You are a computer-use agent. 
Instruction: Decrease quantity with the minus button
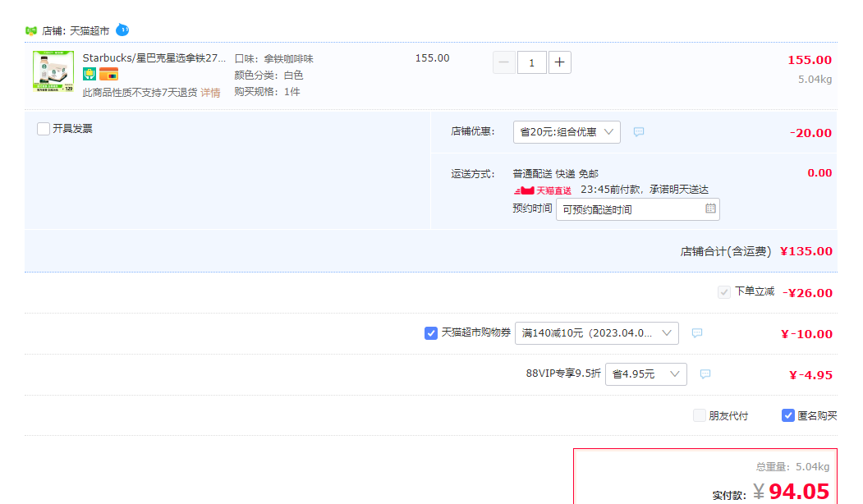pos(503,62)
